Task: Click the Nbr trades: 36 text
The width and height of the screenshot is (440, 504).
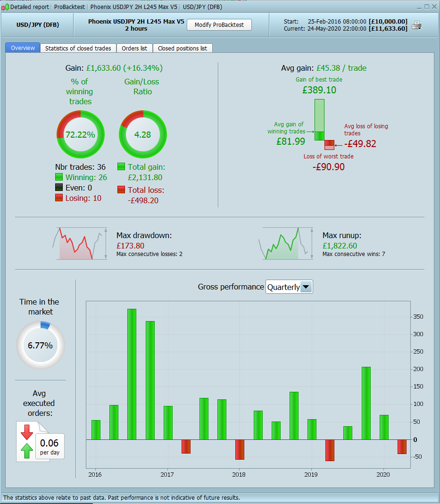Action: tap(80, 167)
